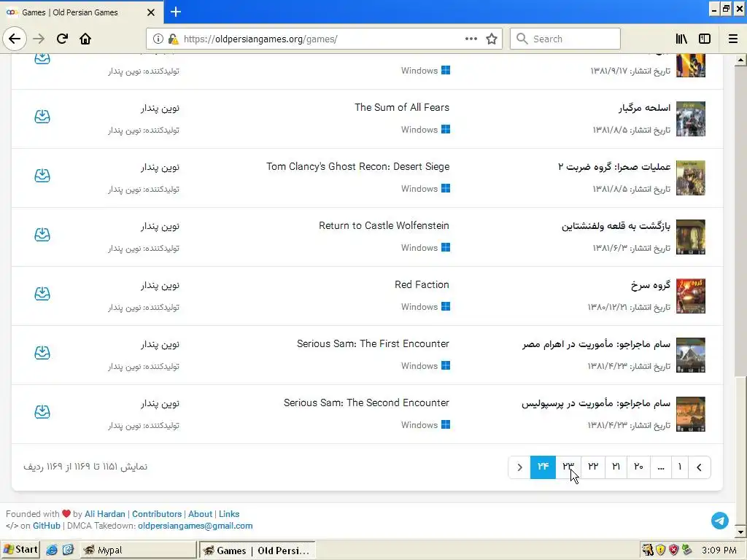Click page scrollbar up arrow
Viewport: 747px width, 560px height.
point(740,60)
